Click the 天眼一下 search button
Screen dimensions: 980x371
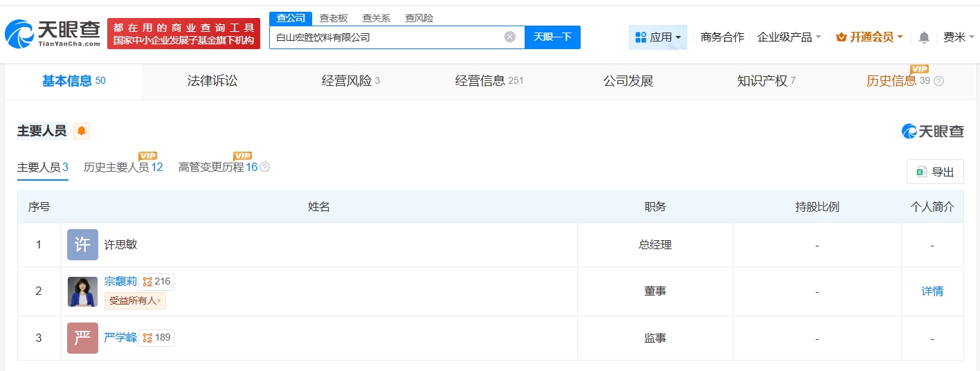(552, 37)
